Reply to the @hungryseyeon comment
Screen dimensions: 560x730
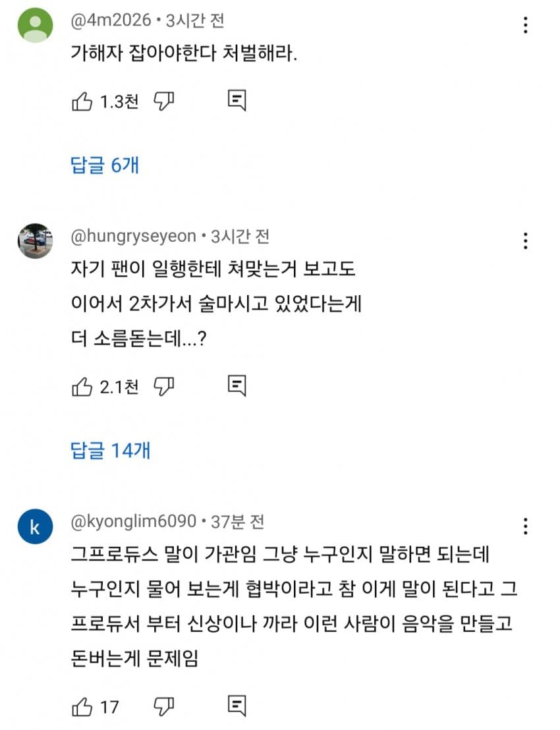click(237, 386)
